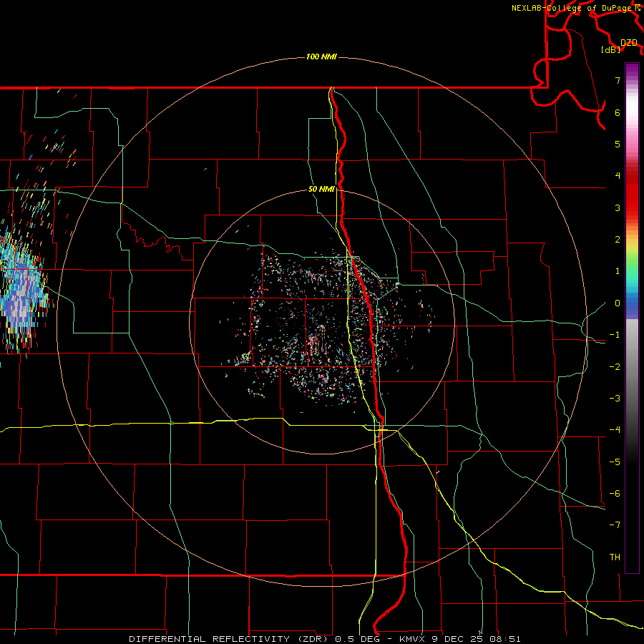Click the "7" value on the color scale

click(618, 80)
